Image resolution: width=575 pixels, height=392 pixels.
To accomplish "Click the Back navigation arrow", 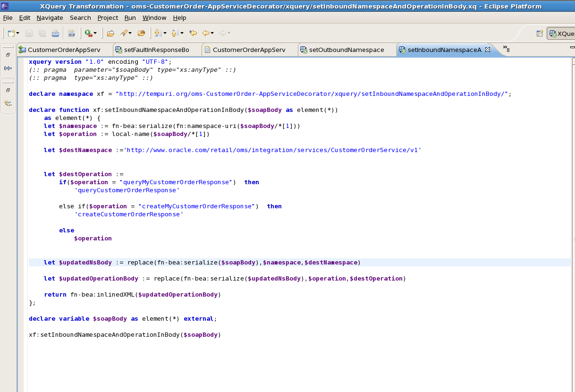I will point(206,33).
